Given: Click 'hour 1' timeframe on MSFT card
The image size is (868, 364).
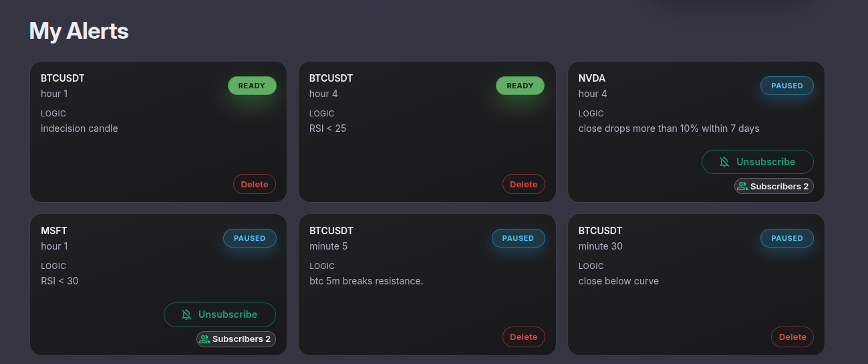Looking at the screenshot, I should click(x=54, y=246).
